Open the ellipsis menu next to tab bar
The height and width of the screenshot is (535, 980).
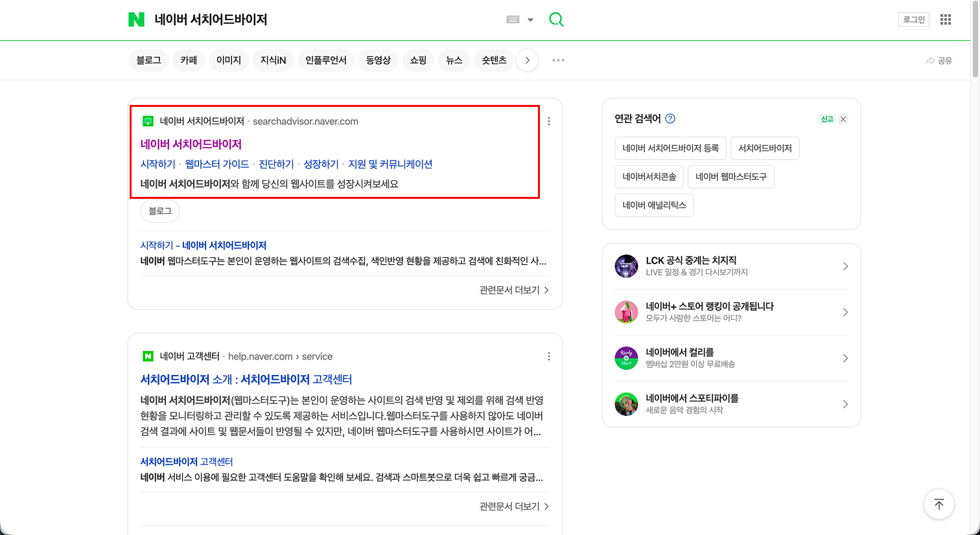[558, 60]
